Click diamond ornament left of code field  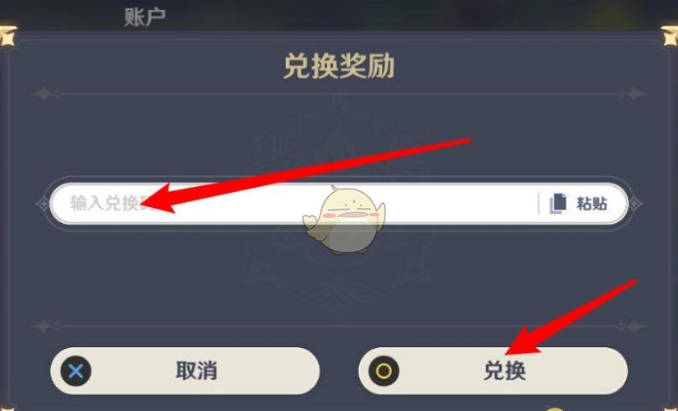[43, 204]
